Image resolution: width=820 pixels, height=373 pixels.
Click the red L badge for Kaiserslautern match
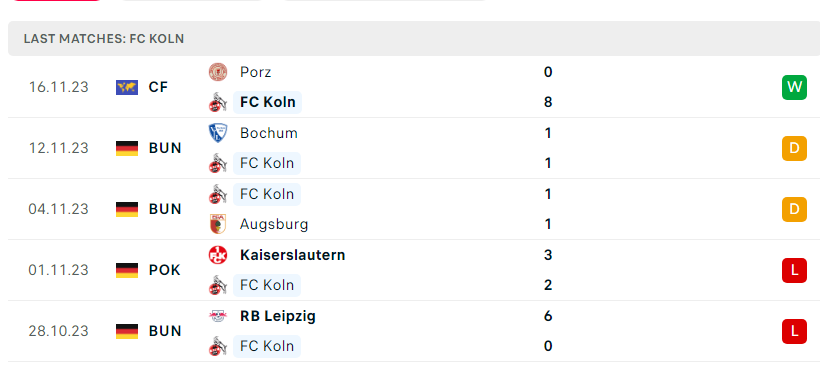[x=794, y=270]
